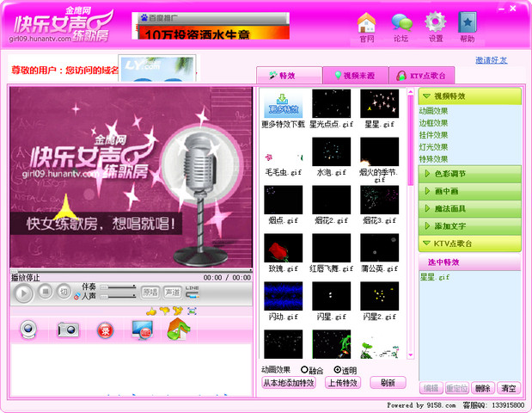
Task: Click the music house icon
Action: tap(179, 329)
